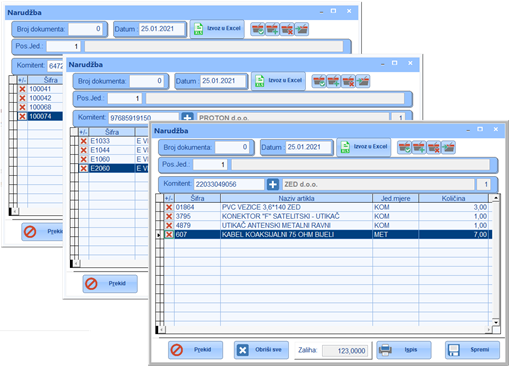The height and width of the screenshot is (367, 510).
Task: Click red X next to code E1033
Action: pyautogui.click(x=84, y=141)
